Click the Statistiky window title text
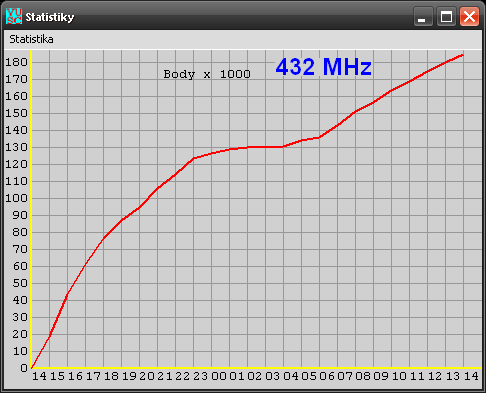 pyautogui.click(x=50, y=17)
